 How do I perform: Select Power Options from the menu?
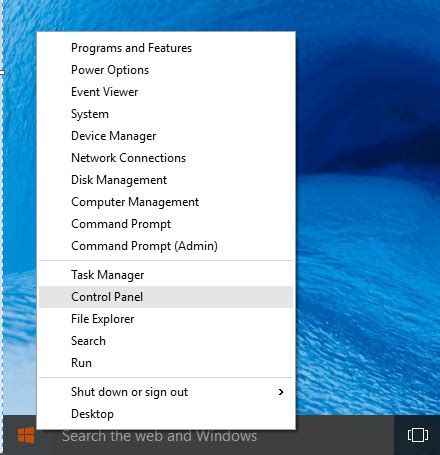coord(166,70)
